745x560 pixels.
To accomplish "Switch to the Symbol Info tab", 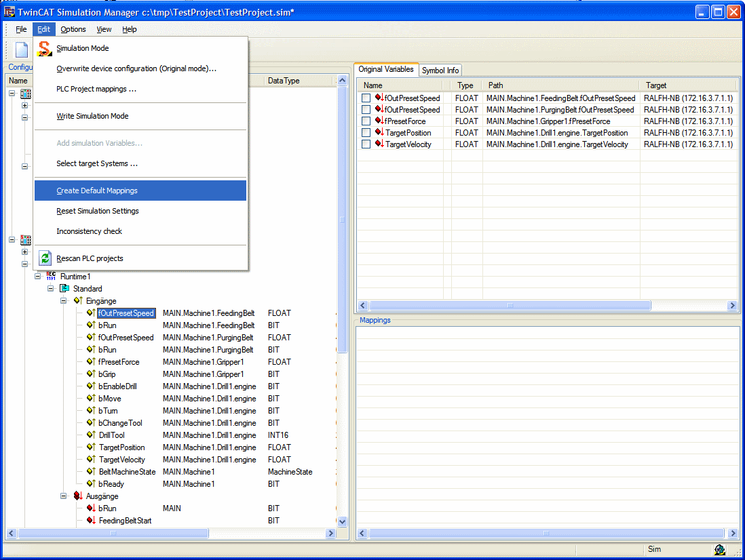I will (440, 71).
